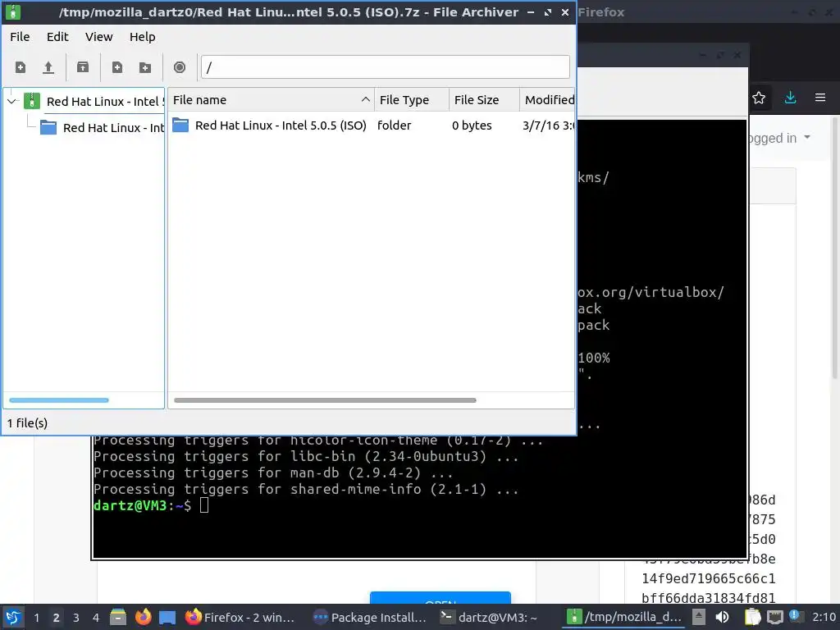The image size is (840, 630).
Task: Click the '3/7/16' modified date cell
Action: click(x=548, y=126)
